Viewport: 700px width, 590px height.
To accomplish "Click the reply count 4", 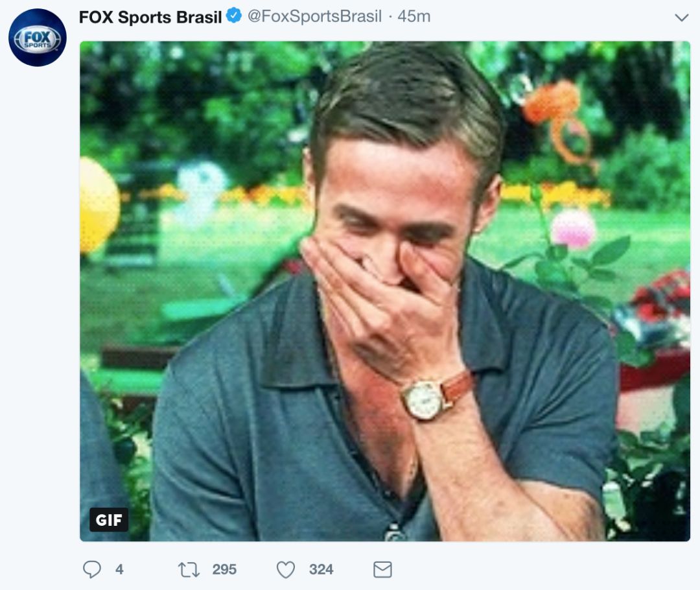I will point(119,569).
